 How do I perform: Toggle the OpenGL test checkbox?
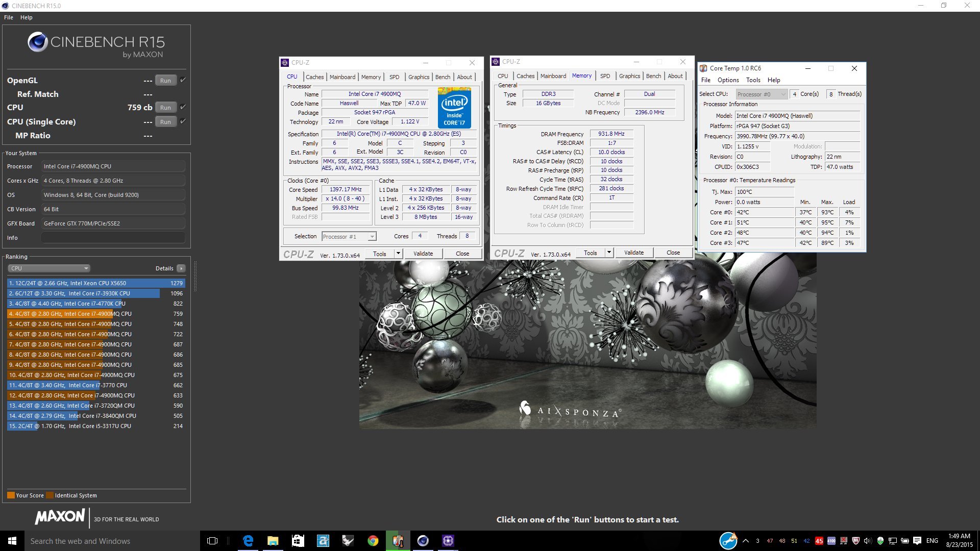(x=183, y=80)
